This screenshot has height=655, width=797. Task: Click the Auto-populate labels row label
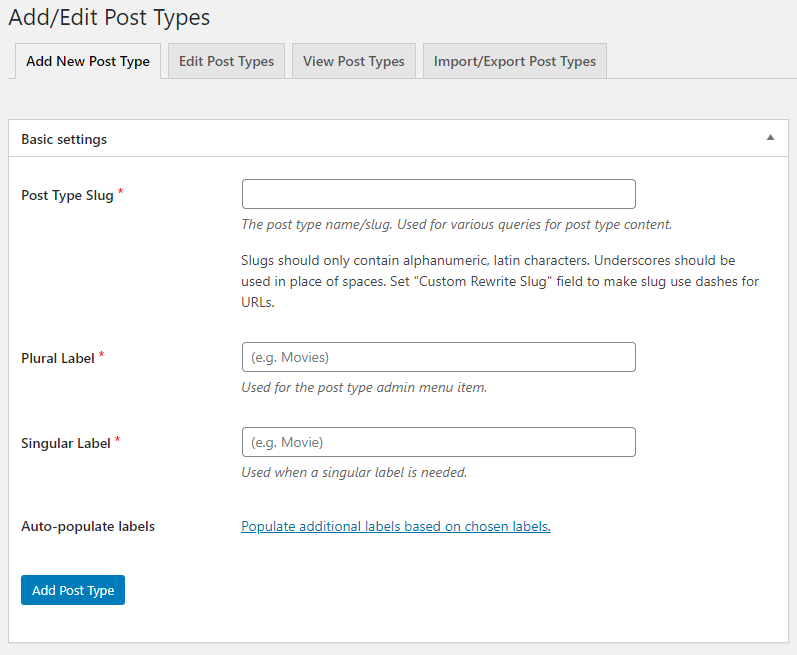88,526
